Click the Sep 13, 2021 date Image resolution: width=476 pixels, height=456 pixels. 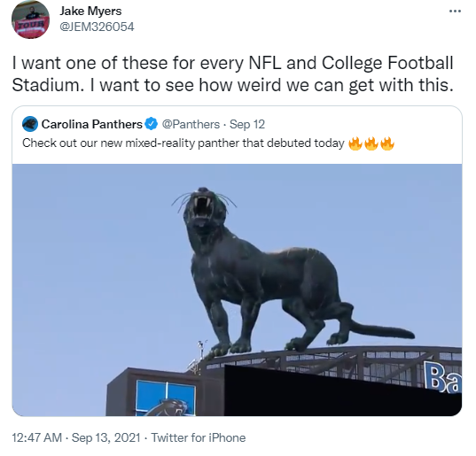tap(106, 437)
